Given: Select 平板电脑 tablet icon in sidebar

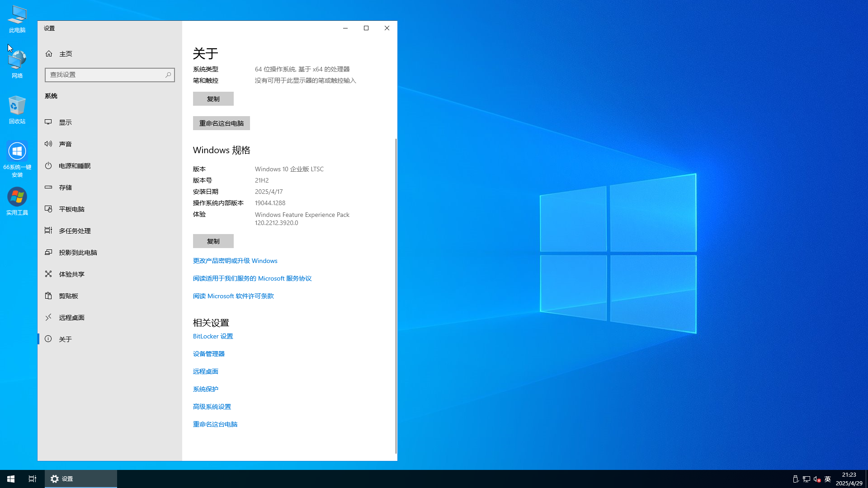Looking at the screenshot, I should click(x=48, y=209).
